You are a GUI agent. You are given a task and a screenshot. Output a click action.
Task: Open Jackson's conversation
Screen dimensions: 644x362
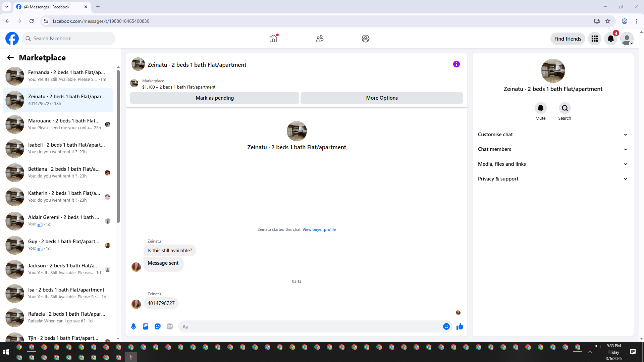[58, 269]
